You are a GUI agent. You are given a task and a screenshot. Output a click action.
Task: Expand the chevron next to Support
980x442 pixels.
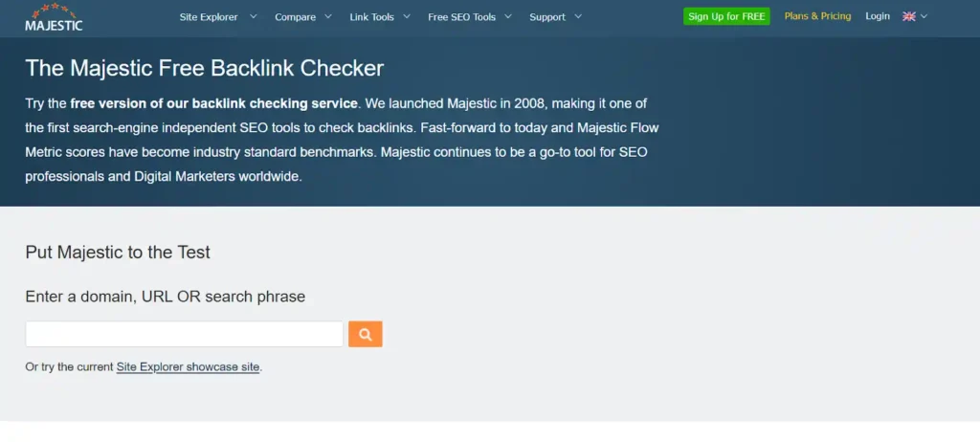click(578, 17)
